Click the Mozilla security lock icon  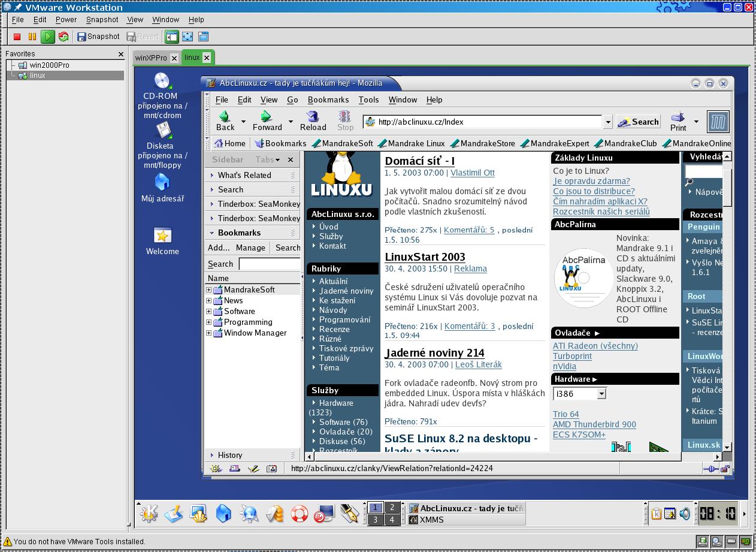(x=725, y=469)
